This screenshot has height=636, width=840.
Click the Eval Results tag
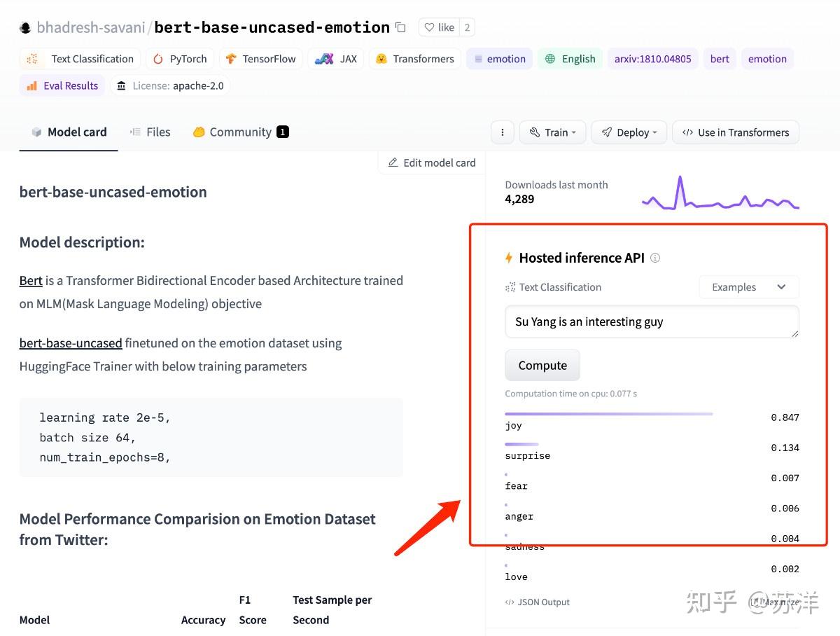[x=62, y=85]
